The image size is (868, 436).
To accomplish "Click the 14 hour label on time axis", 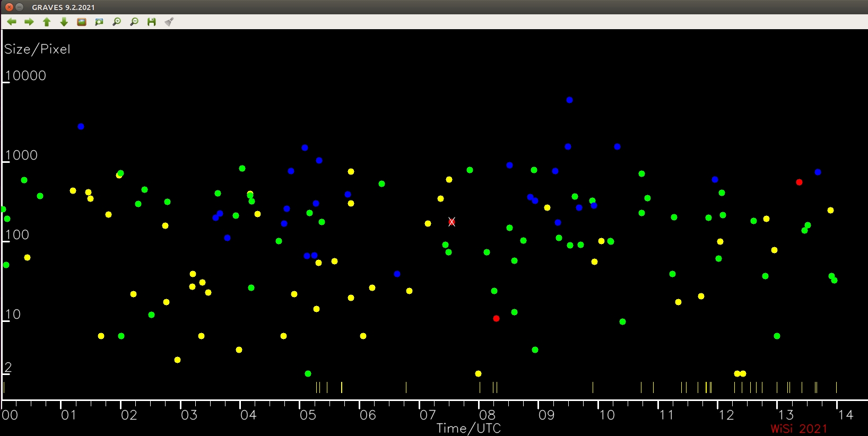I will (845, 415).
